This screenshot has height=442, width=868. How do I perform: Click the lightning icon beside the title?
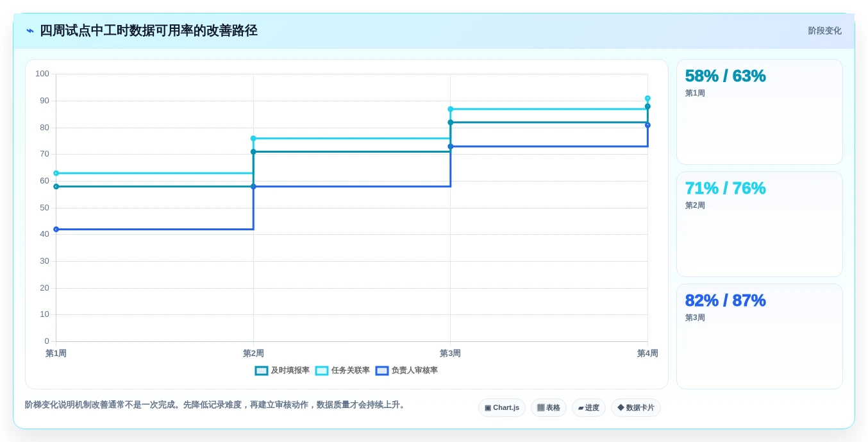[x=29, y=31]
